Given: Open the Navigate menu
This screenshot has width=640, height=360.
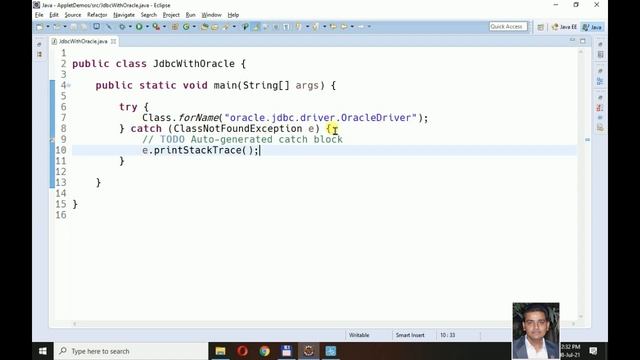Looking at the screenshot, I should pyautogui.click(x=124, y=15).
